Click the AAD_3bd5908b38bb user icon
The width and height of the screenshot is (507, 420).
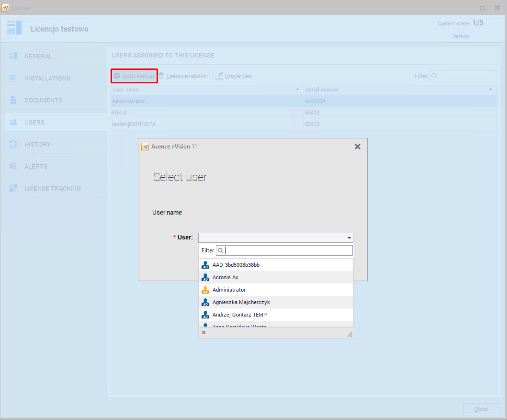[205, 265]
